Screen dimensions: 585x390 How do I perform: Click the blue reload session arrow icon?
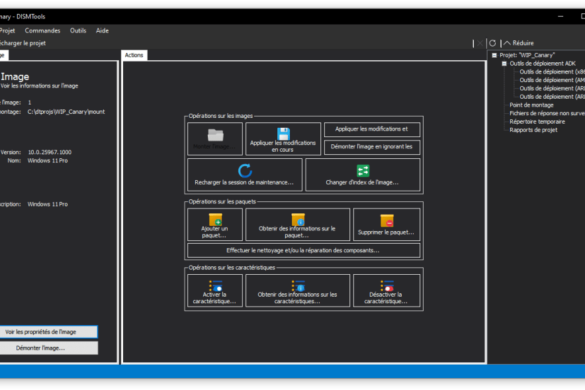point(245,171)
